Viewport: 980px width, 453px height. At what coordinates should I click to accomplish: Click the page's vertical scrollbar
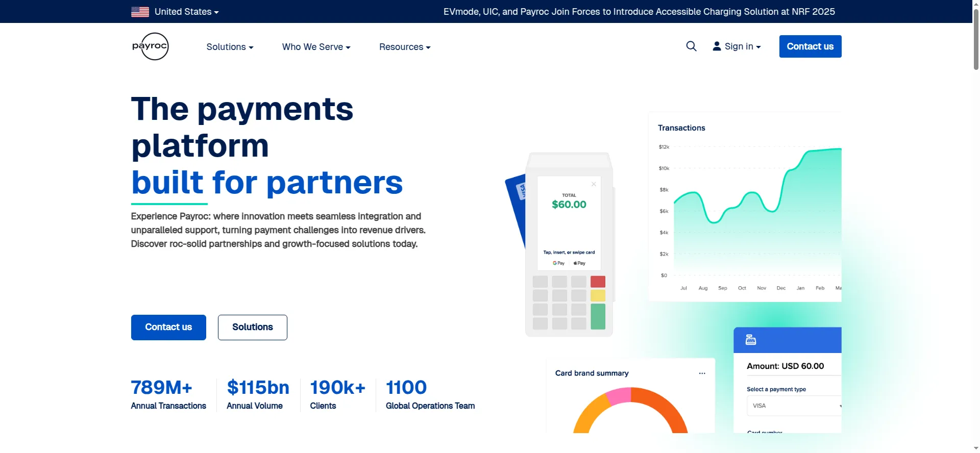coord(975,41)
